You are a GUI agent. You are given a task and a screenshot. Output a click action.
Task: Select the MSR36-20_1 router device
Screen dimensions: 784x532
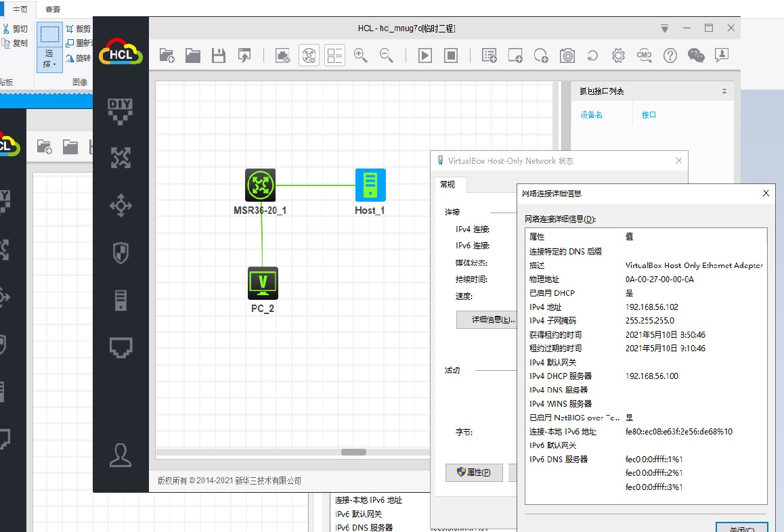tap(260, 185)
